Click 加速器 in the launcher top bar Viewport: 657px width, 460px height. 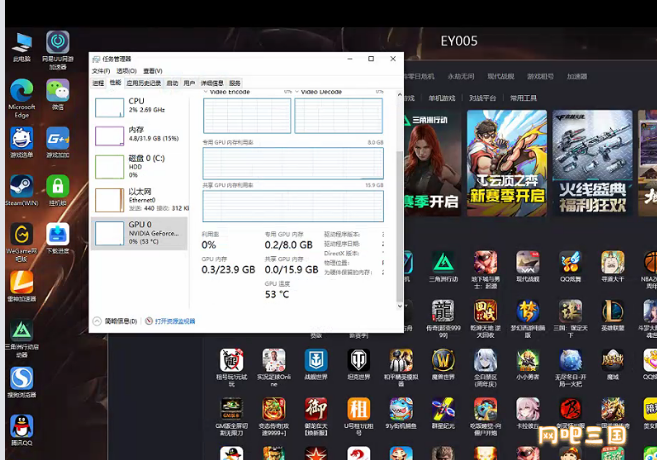click(577, 76)
